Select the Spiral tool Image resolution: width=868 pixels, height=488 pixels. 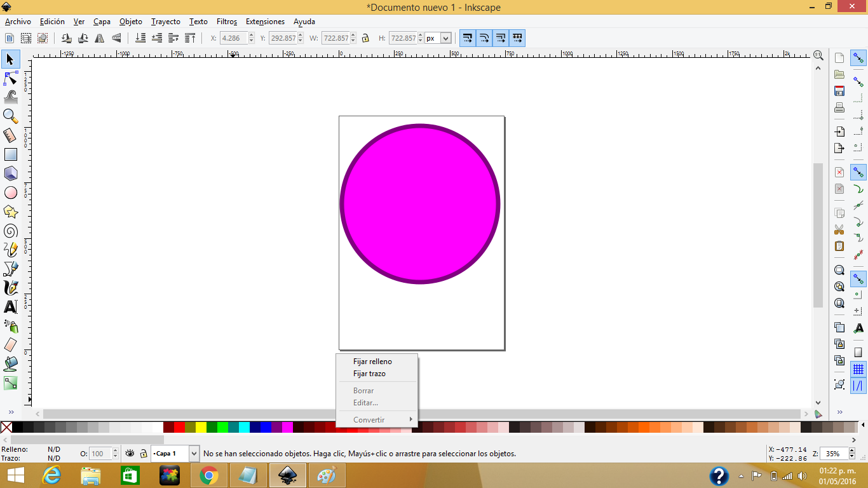10,231
